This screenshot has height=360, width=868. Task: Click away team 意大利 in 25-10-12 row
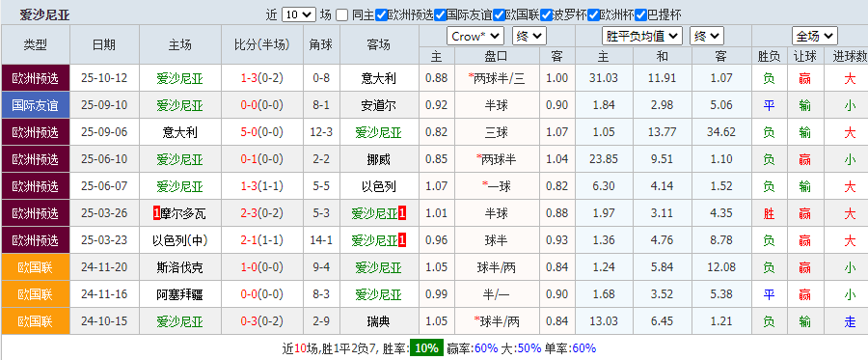(x=379, y=78)
